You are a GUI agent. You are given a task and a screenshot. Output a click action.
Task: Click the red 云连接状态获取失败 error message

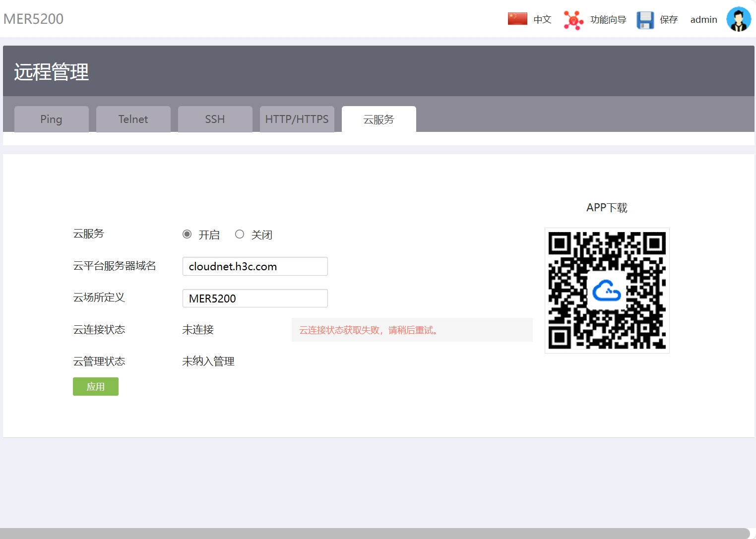pyautogui.click(x=369, y=330)
